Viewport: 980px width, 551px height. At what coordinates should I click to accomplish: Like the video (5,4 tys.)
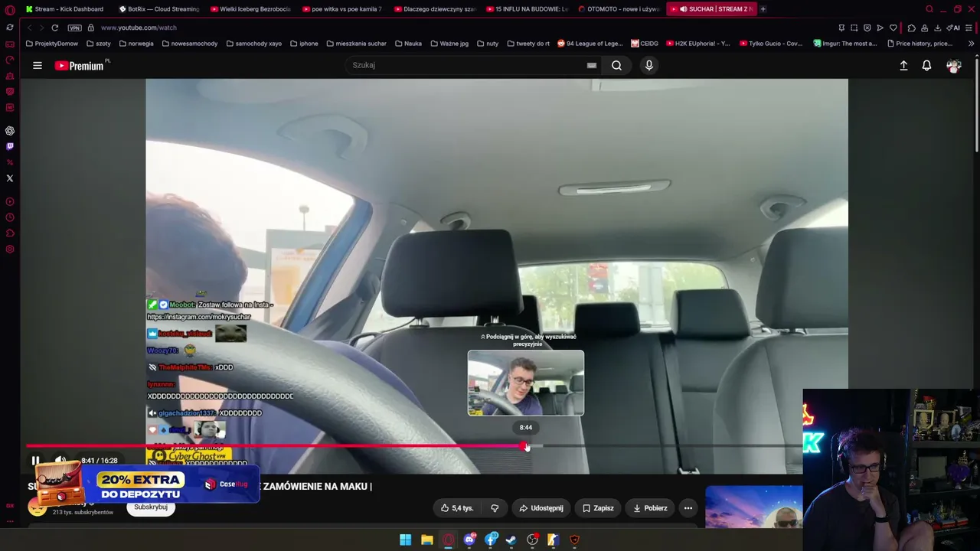point(457,508)
